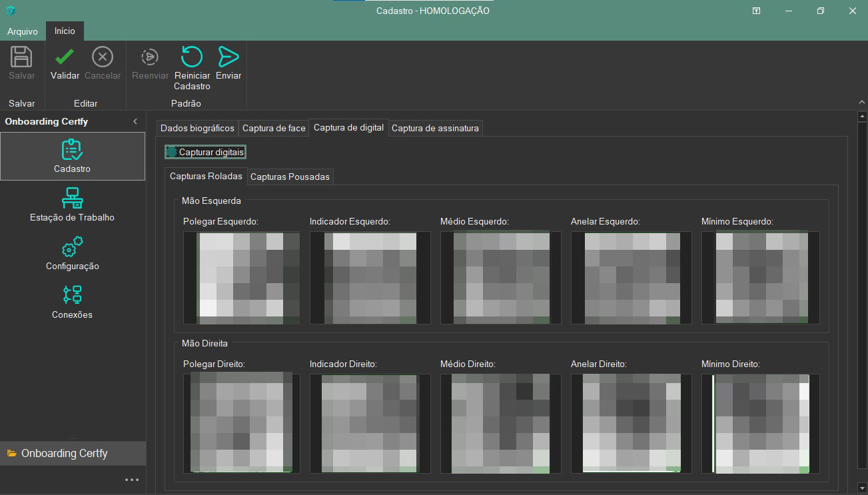Click the Validar green checkmark icon

click(65, 57)
